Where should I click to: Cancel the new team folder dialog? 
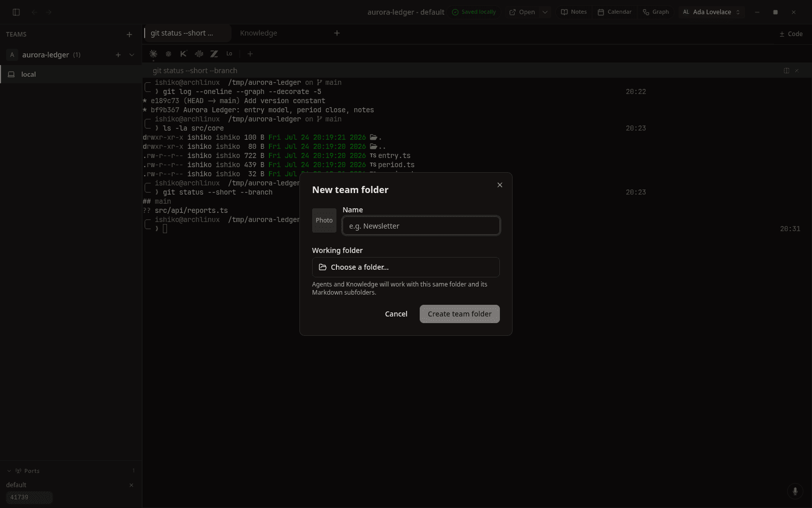(396, 314)
